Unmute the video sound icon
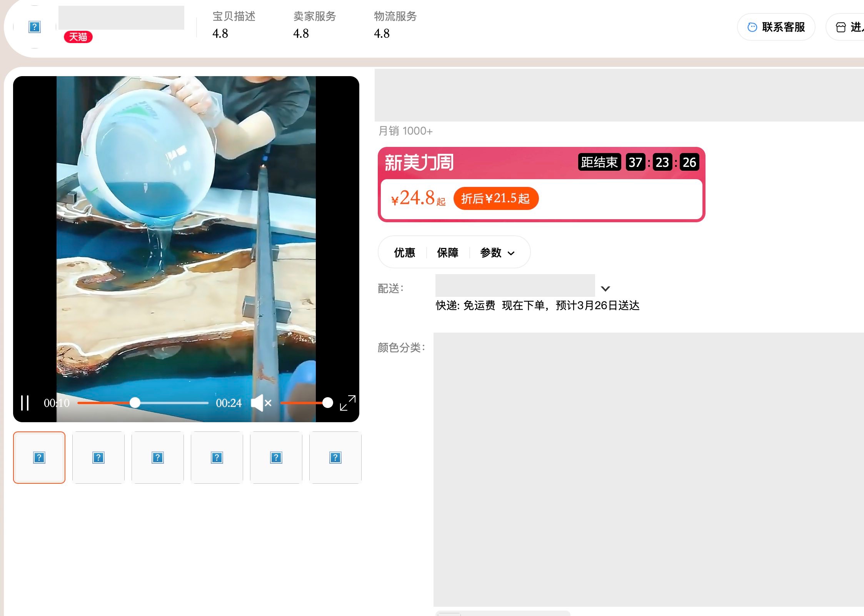 point(261,403)
